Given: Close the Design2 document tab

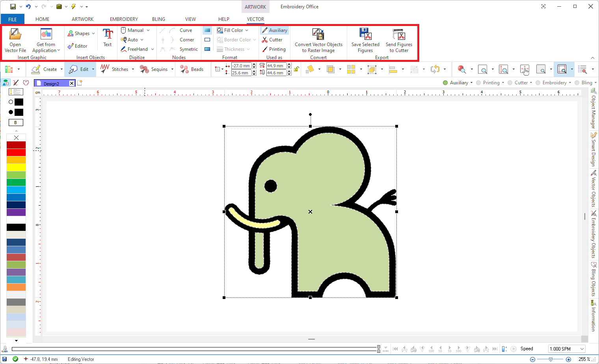Looking at the screenshot, I should tap(72, 83).
